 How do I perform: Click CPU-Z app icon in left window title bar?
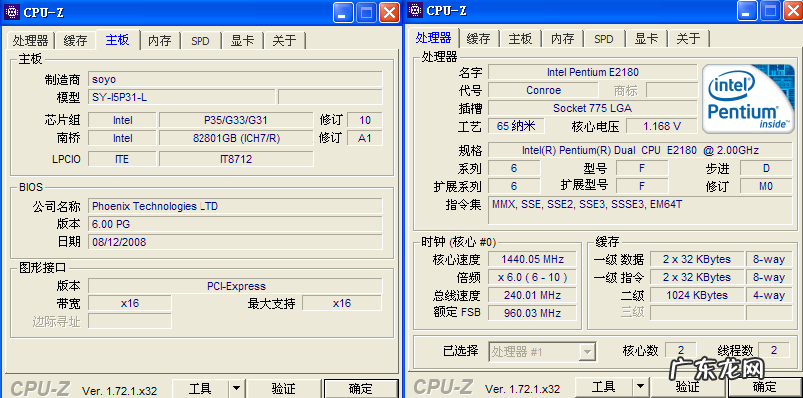tap(12, 12)
